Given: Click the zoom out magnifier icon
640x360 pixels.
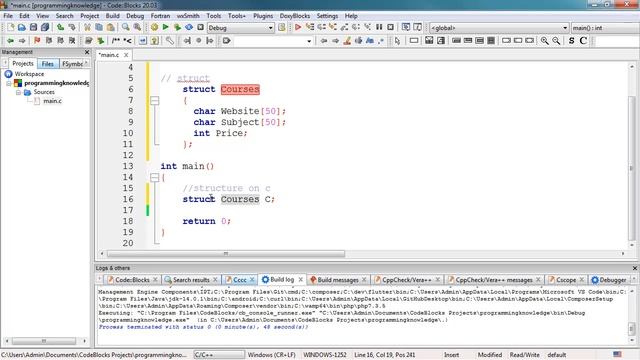Looking at the screenshot, I should (x=556, y=40).
